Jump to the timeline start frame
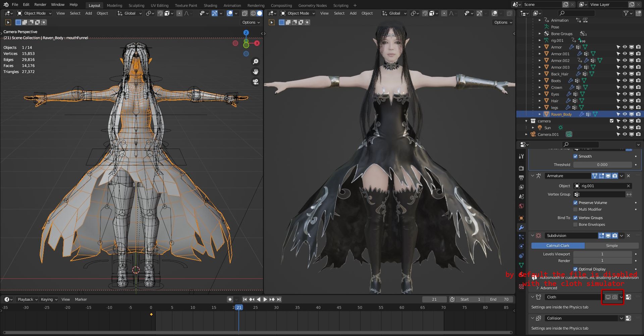The image size is (644, 336). (245, 299)
